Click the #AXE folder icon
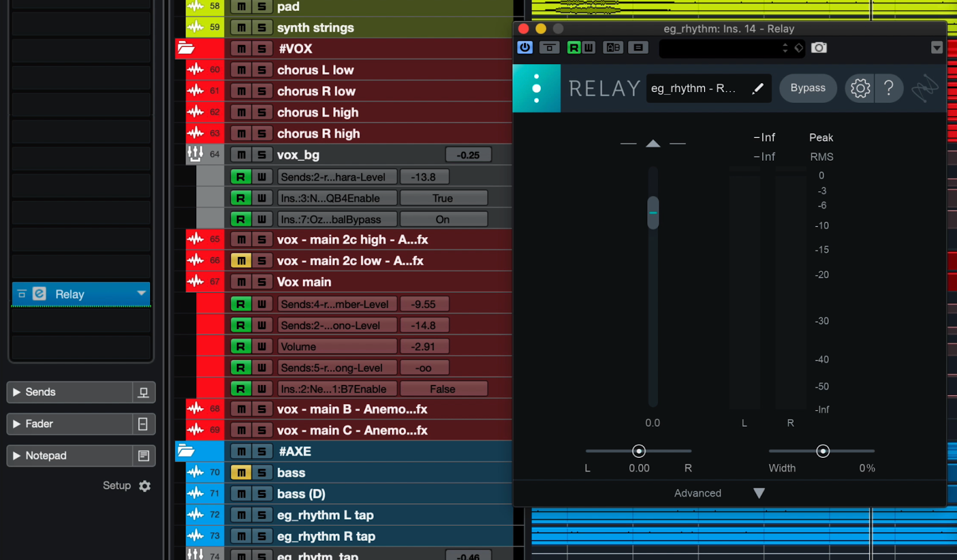The image size is (957, 560). click(x=186, y=451)
